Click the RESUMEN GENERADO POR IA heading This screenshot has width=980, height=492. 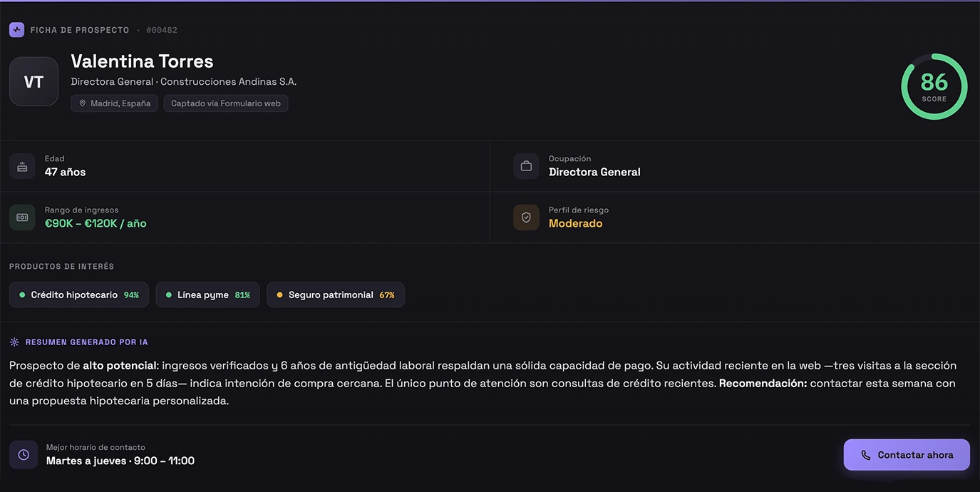[87, 342]
